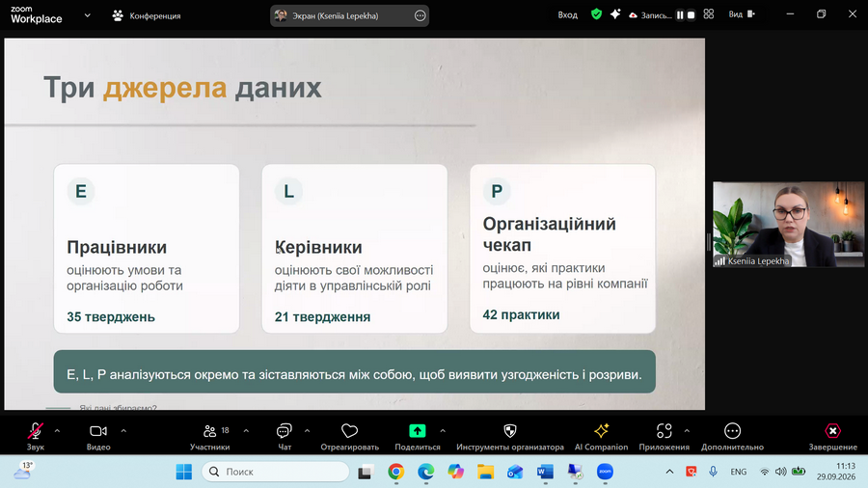Open File Explorer from the taskbar
Viewport: 868px width, 488px height.
click(x=485, y=472)
